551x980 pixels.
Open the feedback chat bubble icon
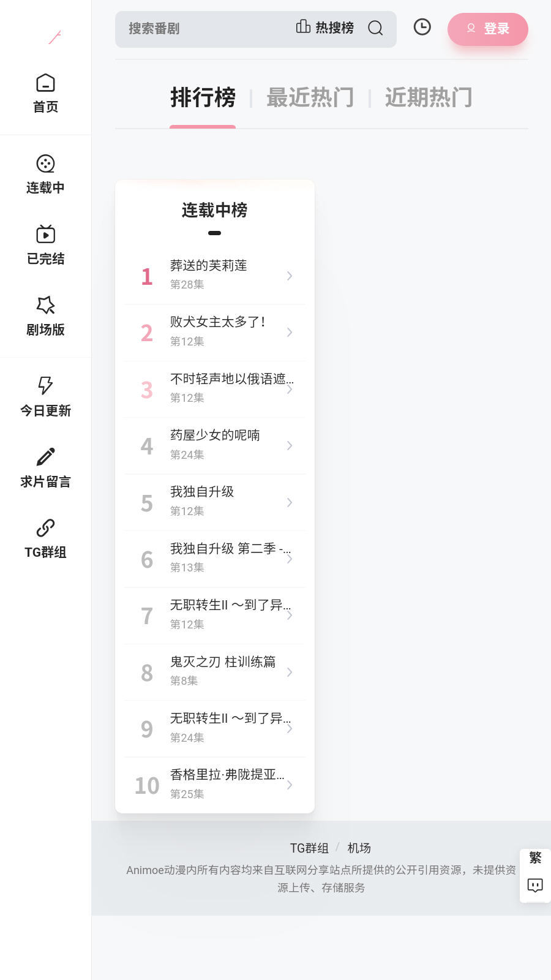[x=534, y=886]
